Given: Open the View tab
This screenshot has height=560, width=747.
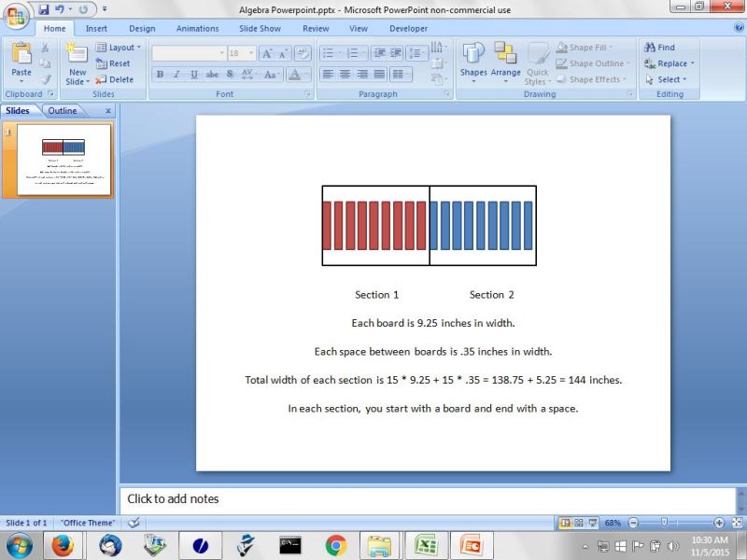Looking at the screenshot, I should (359, 29).
